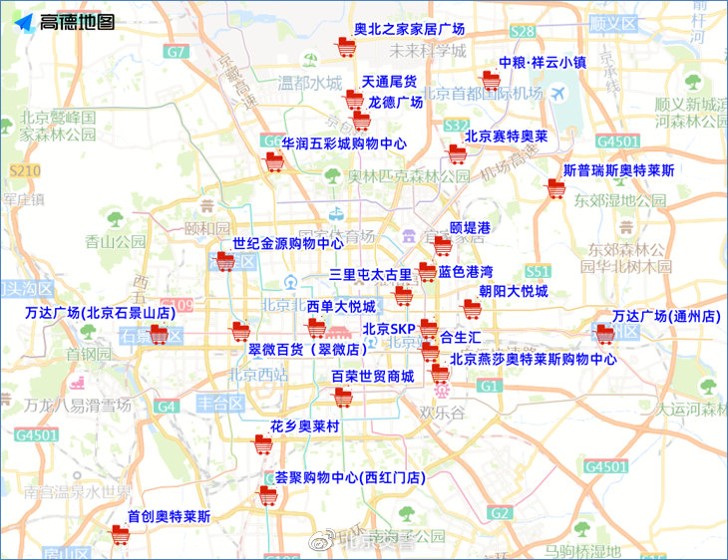Click the G4 highway badge
This screenshot has height=560, width=728.
pos(167,407)
